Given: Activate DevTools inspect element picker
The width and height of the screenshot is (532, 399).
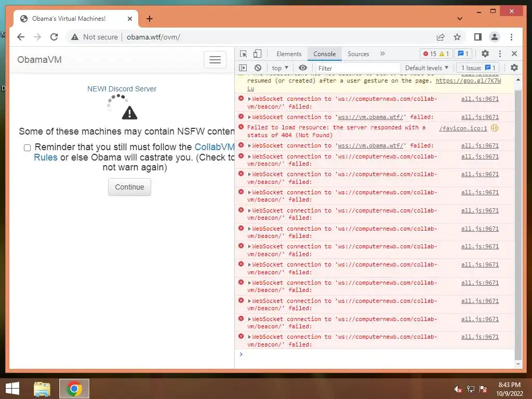Looking at the screenshot, I should 243,54.
